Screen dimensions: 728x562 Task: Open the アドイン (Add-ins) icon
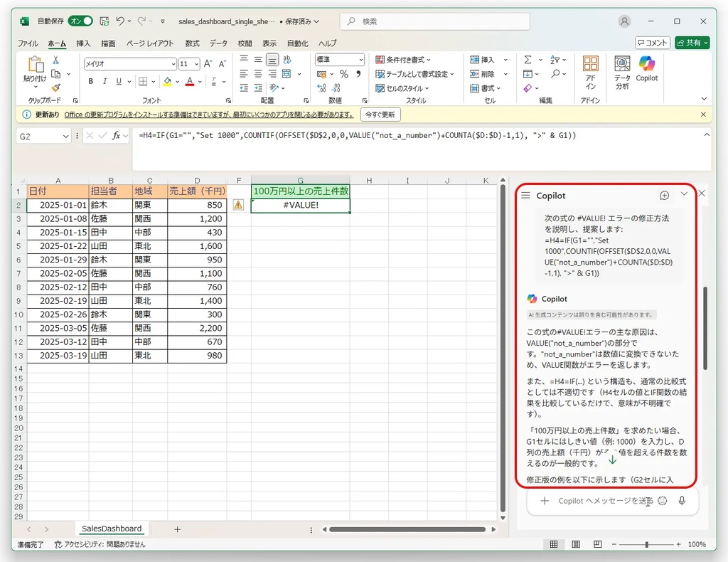pyautogui.click(x=590, y=72)
